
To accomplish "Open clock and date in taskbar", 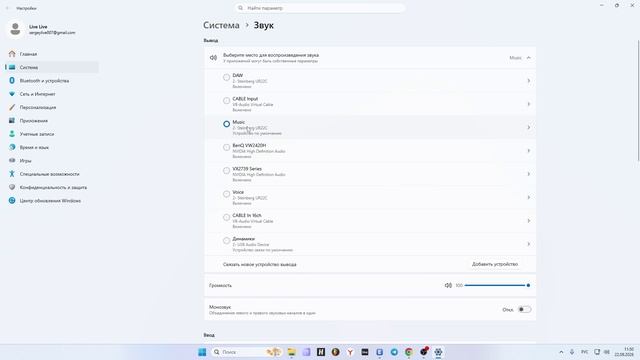I will [624, 352].
